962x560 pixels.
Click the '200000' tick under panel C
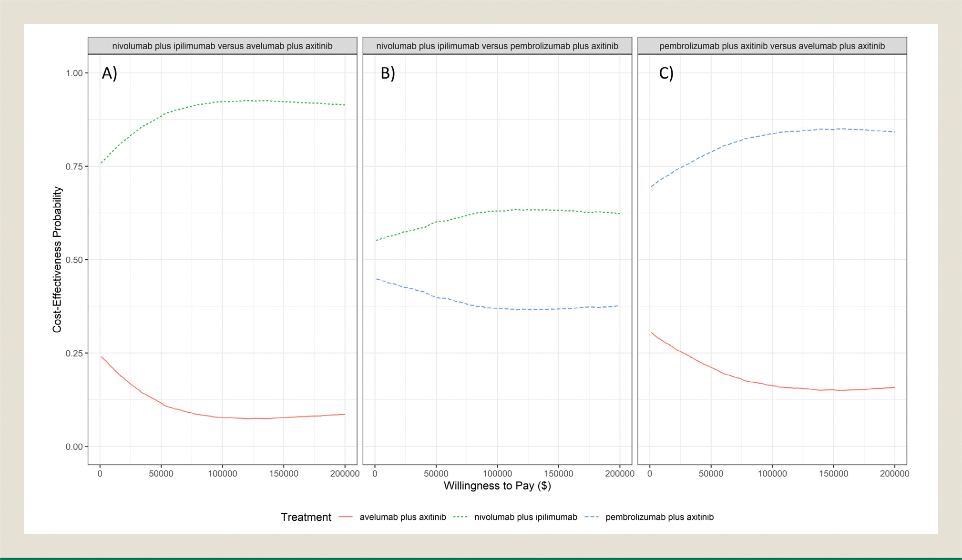[894, 474]
